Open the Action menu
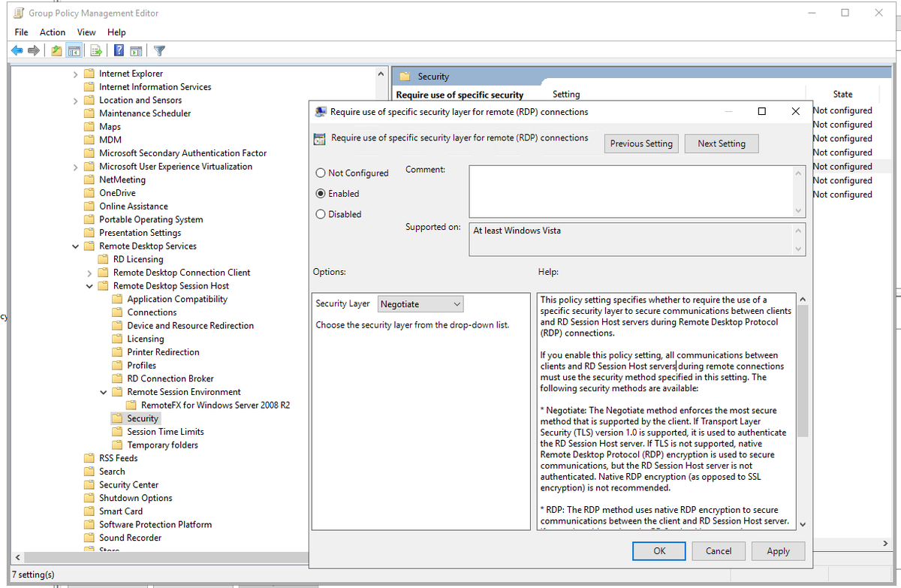The image size is (901, 588). click(x=53, y=32)
